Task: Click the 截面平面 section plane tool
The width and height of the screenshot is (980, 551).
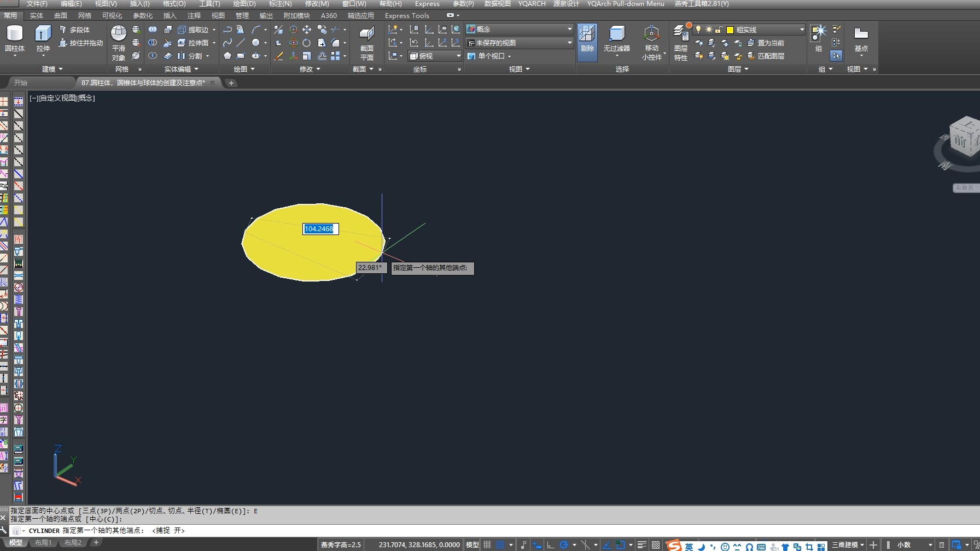Action: [x=367, y=43]
